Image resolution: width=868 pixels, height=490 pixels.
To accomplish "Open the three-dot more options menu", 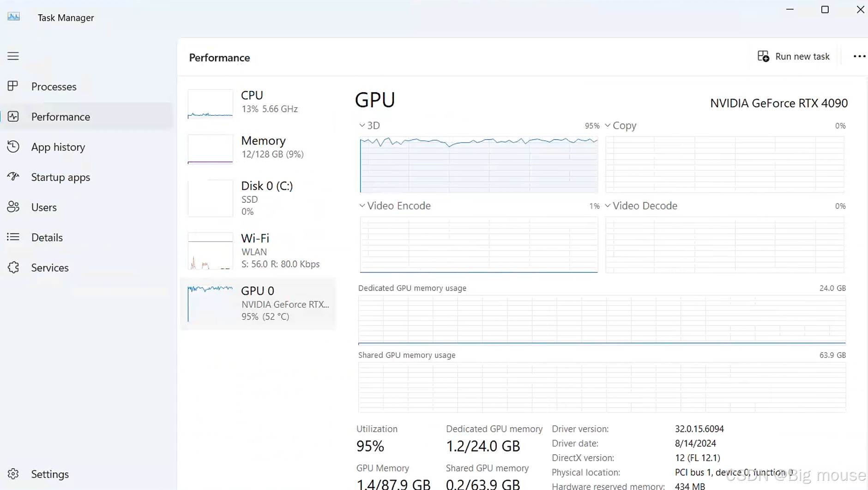I will coord(859,56).
